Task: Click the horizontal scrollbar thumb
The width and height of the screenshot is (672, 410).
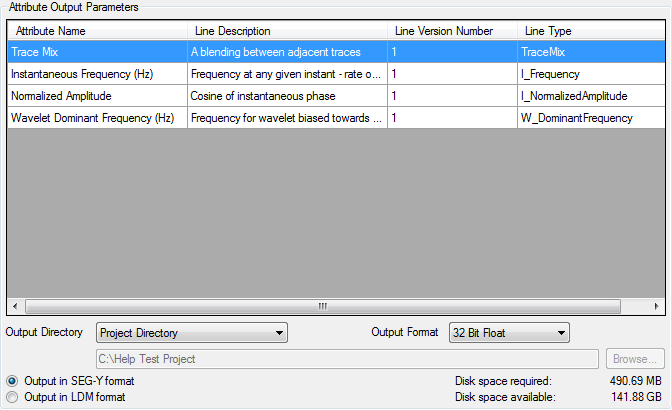Action: tap(323, 306)
